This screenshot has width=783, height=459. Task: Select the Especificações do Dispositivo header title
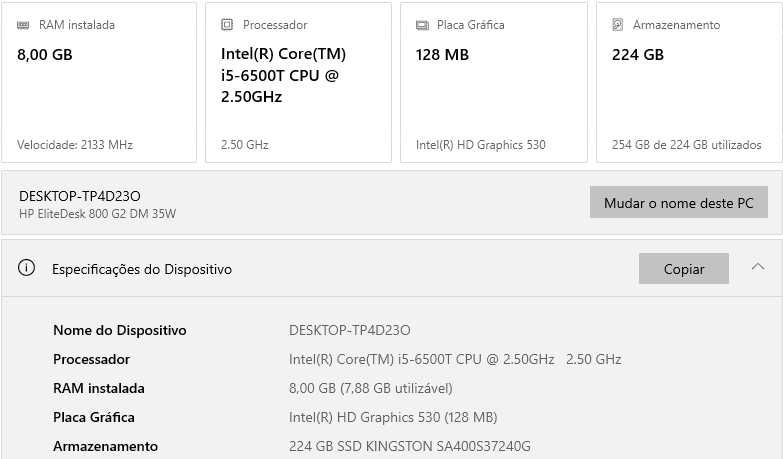[x=142, y=269]
